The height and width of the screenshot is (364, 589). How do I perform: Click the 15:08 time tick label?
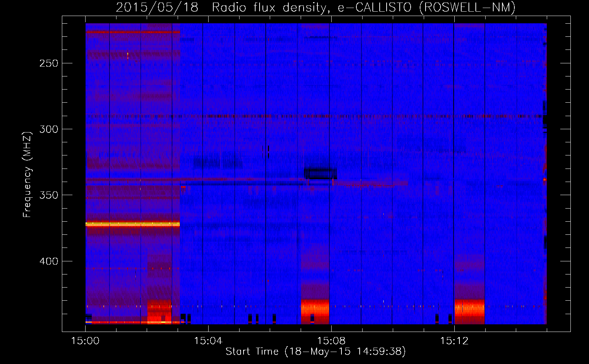pyautogui.click(x=331, y=341)
